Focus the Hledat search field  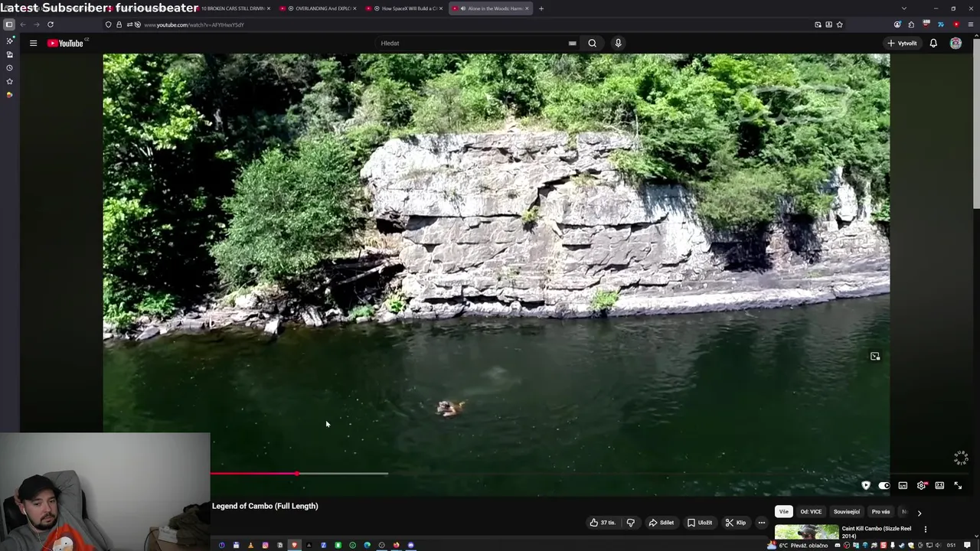pos(471,43)
